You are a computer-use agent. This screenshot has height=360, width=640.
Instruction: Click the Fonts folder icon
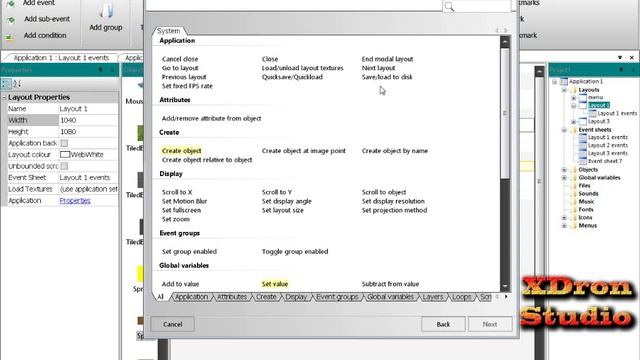573,209
